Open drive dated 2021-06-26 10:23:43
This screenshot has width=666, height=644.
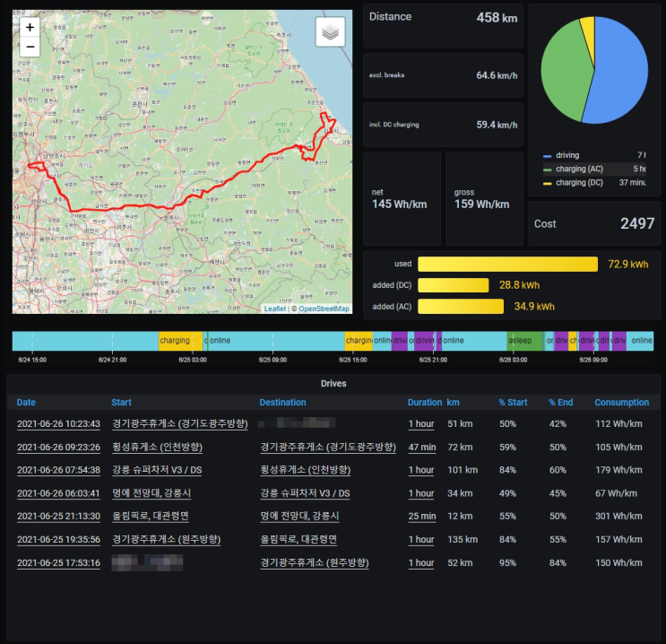point(58,424)
